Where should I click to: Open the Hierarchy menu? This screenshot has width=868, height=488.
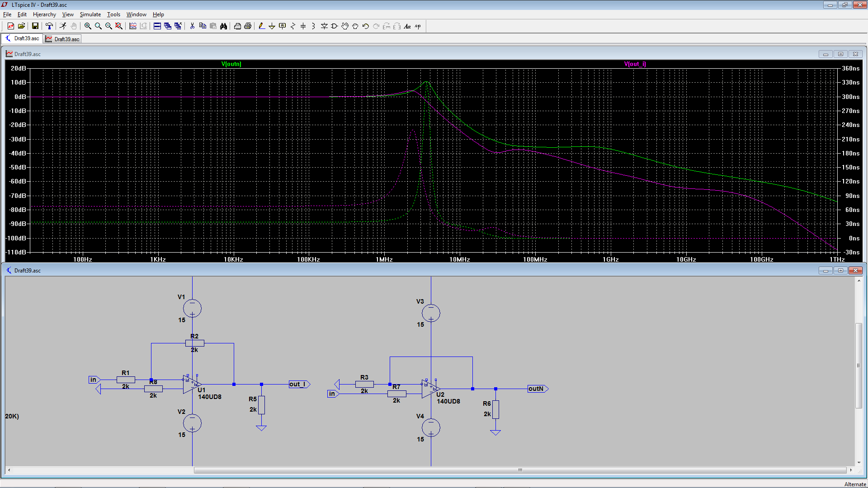(44, 14)
